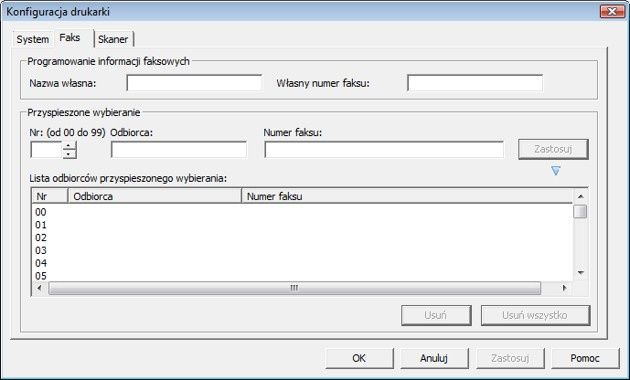
Task: Click the Usuń wszystko button
Action: click(535, 315)
